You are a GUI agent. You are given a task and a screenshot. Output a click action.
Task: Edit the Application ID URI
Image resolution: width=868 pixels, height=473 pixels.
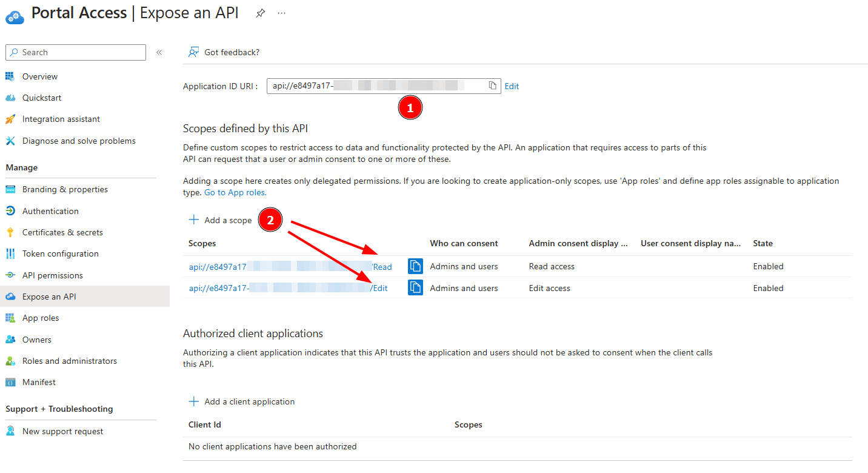[x=512, y=86]
